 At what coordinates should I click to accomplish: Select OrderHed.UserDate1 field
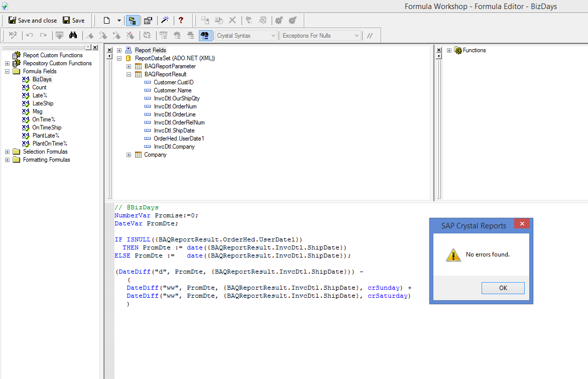(179, 139)
